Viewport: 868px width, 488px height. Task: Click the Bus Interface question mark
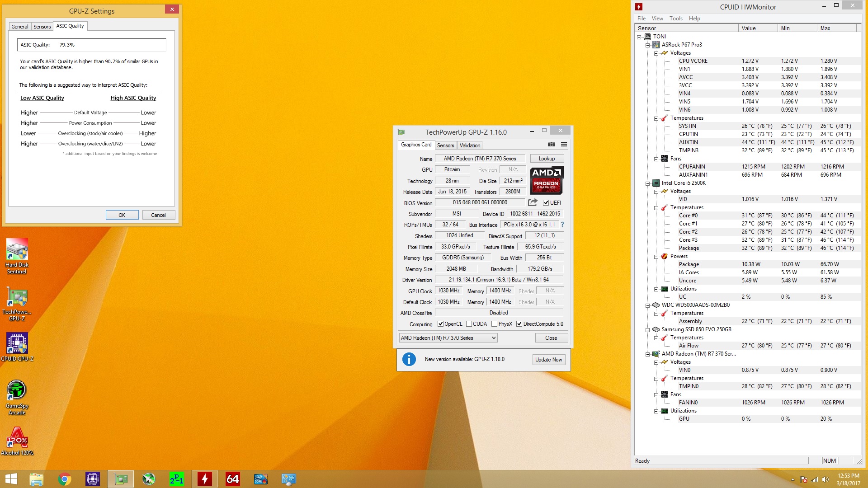(x=562, y=225)
